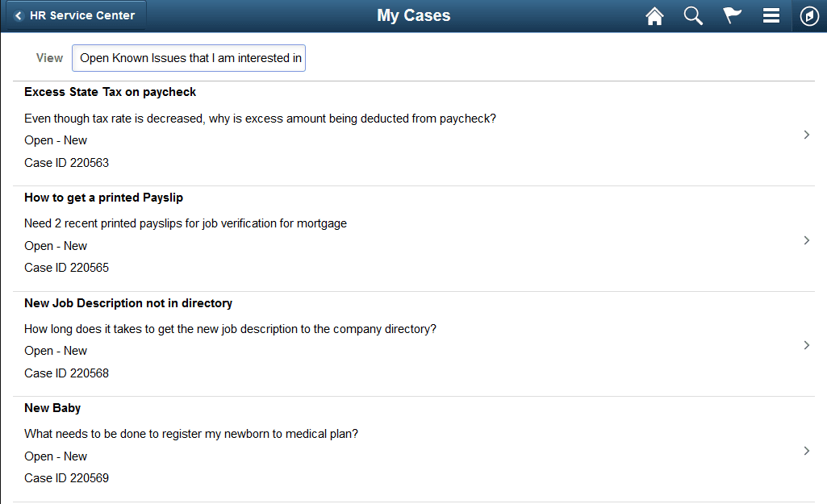Open the NavBar compass icon
Image resolution: width=827 pixels, height=504 pixels.
tap(809, 15)
